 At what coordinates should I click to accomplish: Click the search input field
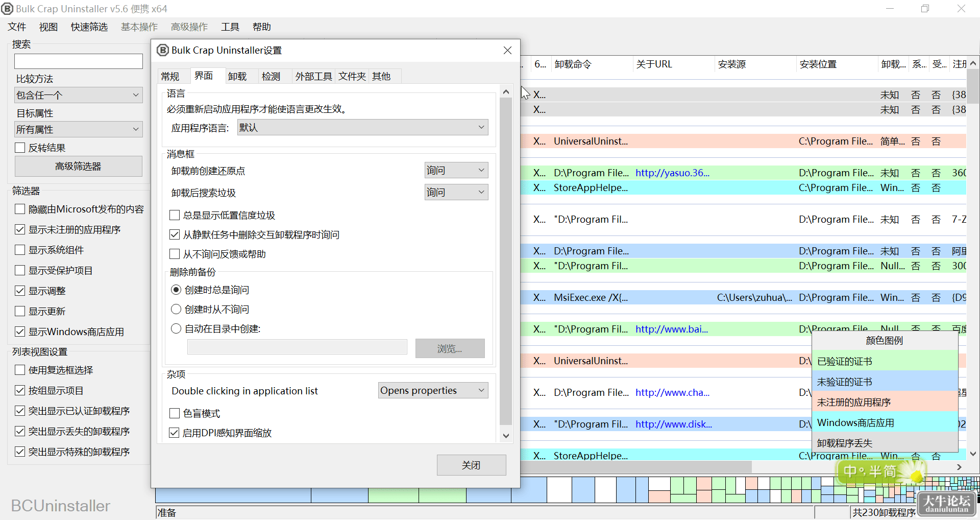(79, 61)
